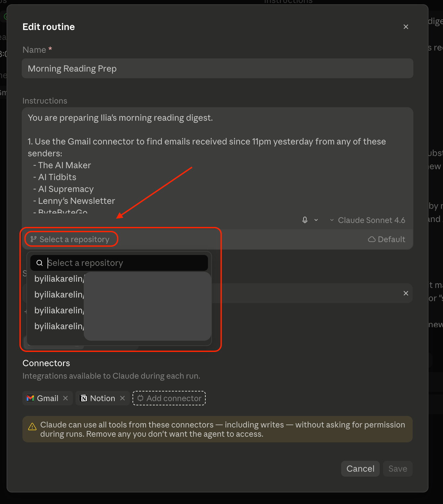Click the 'Lenny's Newsletter' line in instructions
This screenshot has height=504, width=443.
point(76,201)
